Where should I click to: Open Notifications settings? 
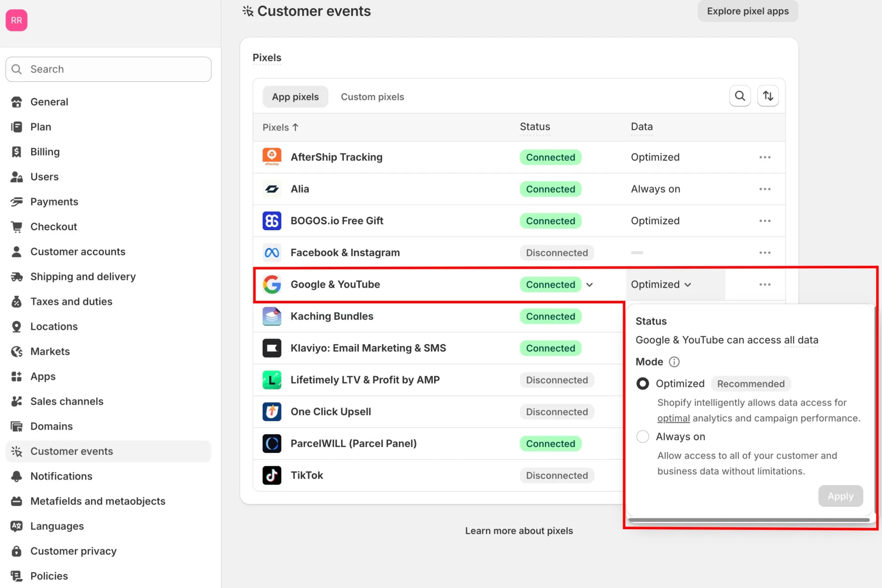pyautogui.click(x=108, y=476)
